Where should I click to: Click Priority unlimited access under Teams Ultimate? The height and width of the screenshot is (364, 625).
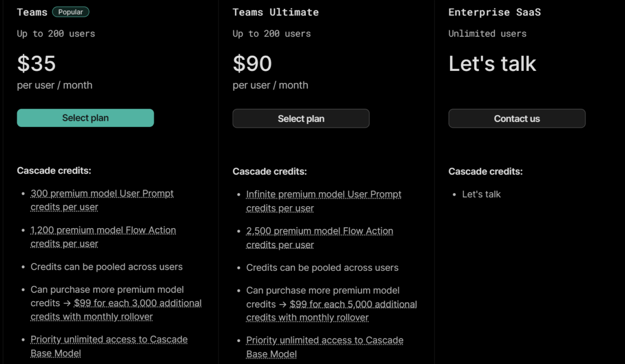tap(324, 341)
